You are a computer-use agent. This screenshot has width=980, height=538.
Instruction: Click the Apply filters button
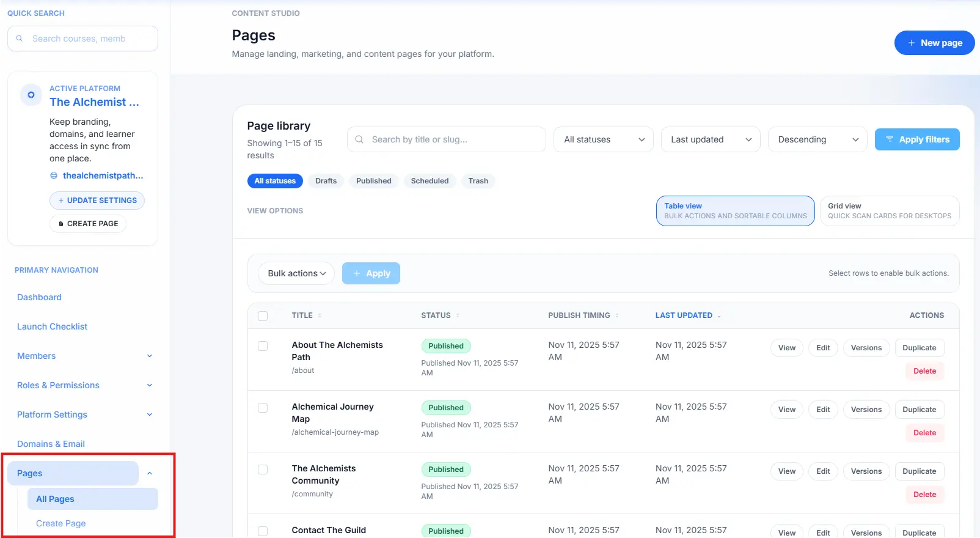coord(917,139)
